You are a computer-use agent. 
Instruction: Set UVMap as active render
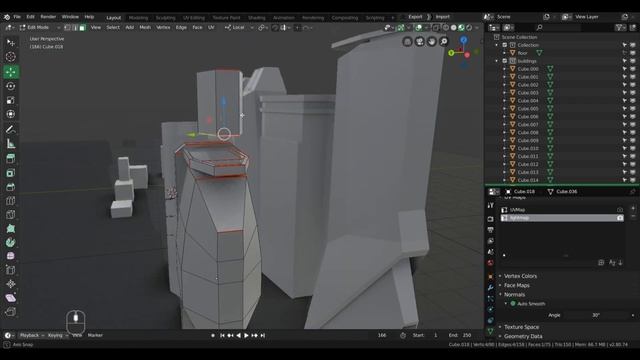click(620, 210)
